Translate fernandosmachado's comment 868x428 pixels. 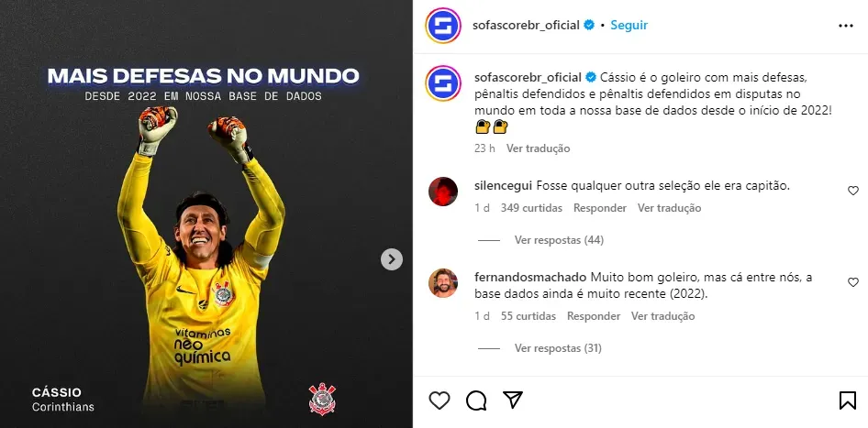[x=663, y=316]
